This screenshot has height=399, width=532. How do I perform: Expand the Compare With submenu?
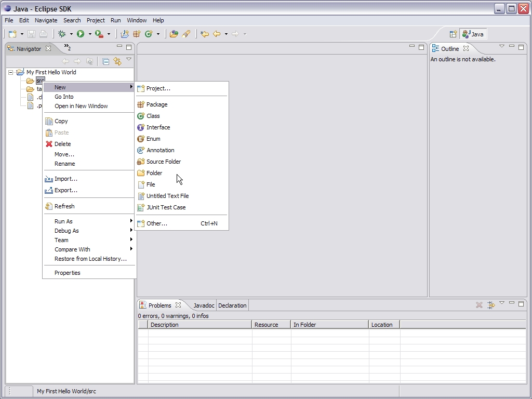89,249
